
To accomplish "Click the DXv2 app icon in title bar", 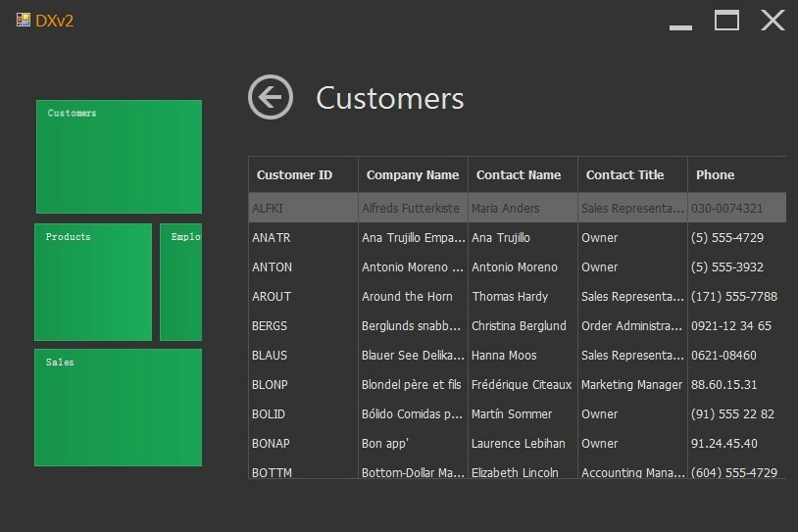I will [x=24, y=20].
